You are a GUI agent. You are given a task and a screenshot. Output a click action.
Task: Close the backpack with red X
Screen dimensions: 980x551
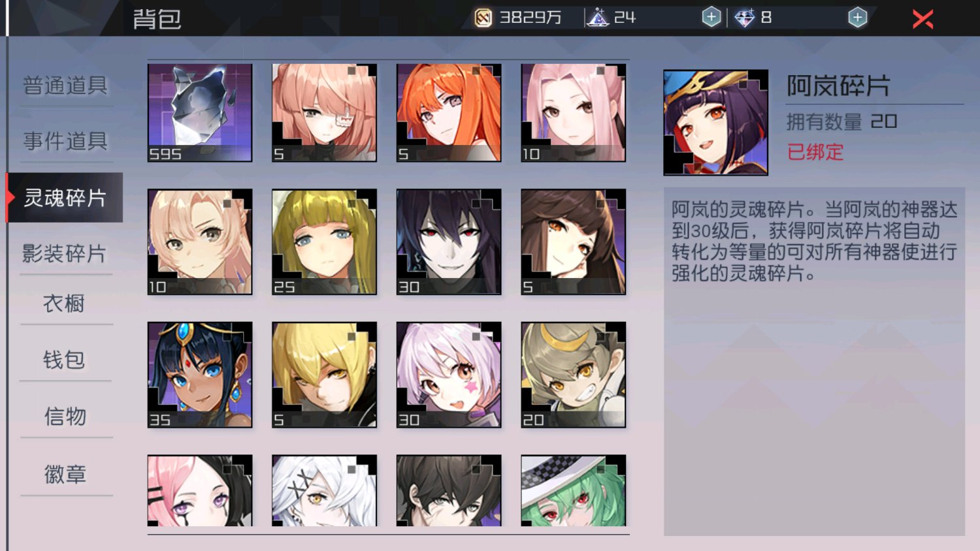pyautogui.click(x=923, y=19)
